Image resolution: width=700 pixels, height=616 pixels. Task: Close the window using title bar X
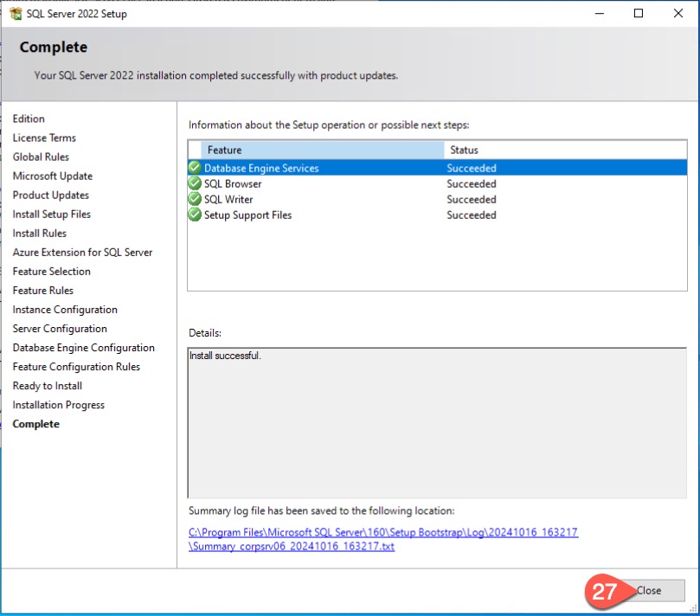click(678, 14)
